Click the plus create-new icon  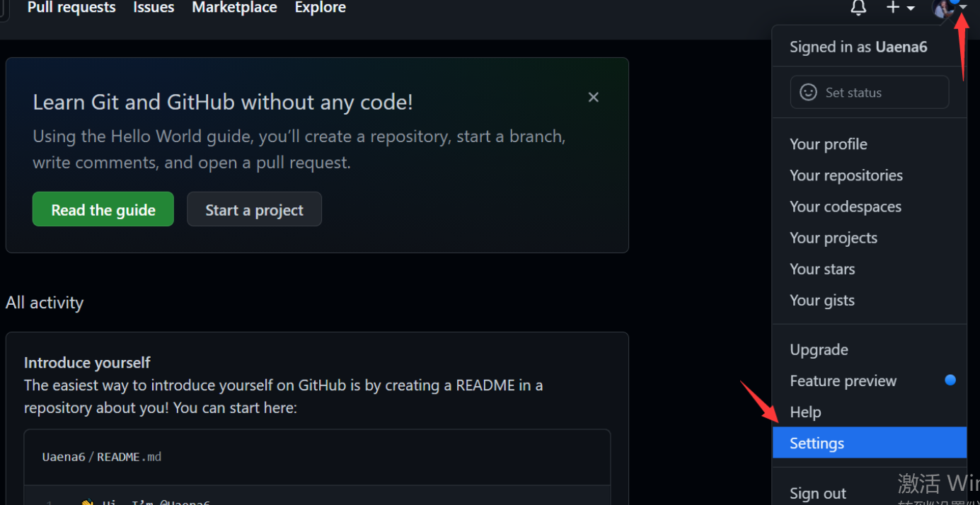tap(894, 7)
